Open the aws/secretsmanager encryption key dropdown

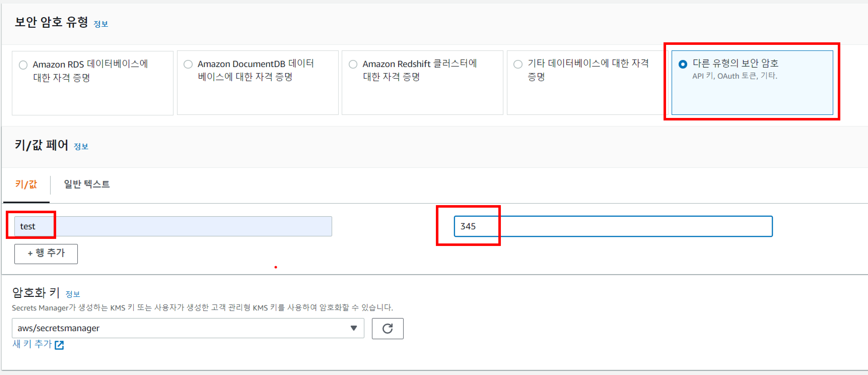188,328
